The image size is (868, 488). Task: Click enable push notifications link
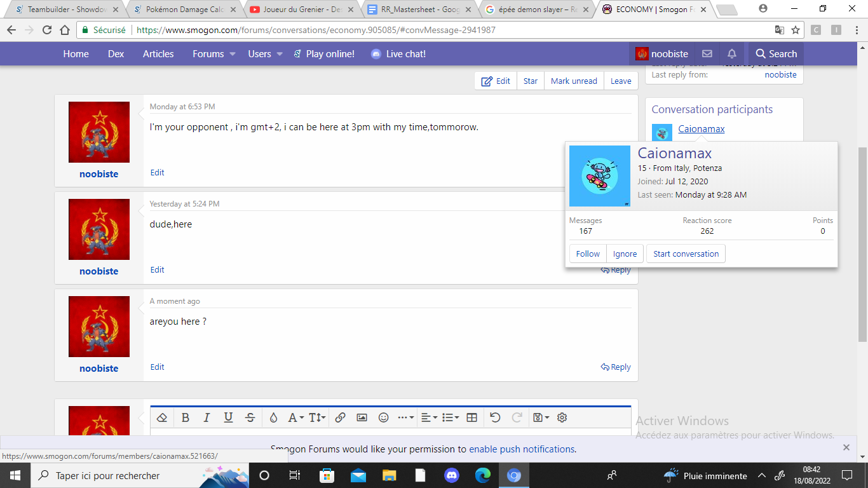[x=522, y=449]
